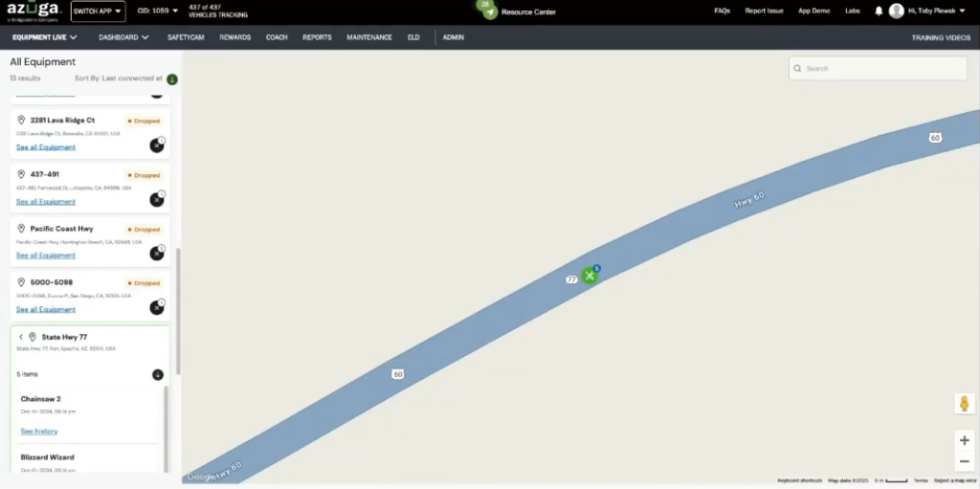Open Training Videos

pyautogui.click(x=941, y=37)
